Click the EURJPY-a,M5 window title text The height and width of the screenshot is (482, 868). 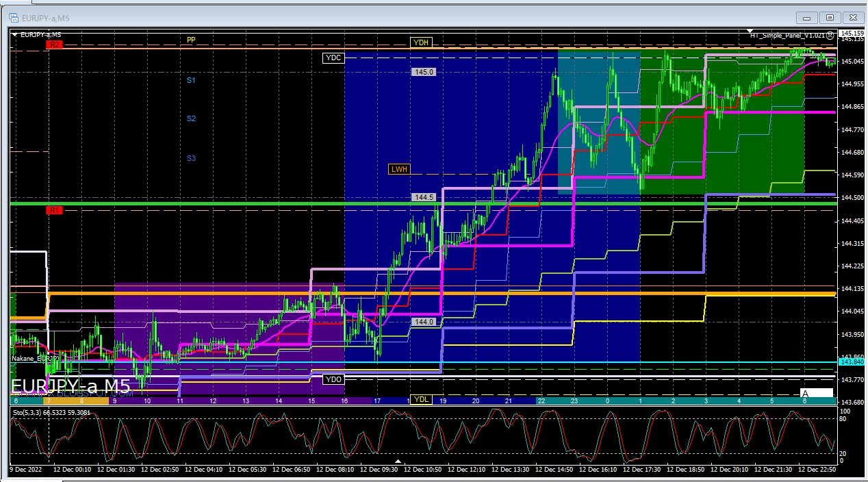44,18
